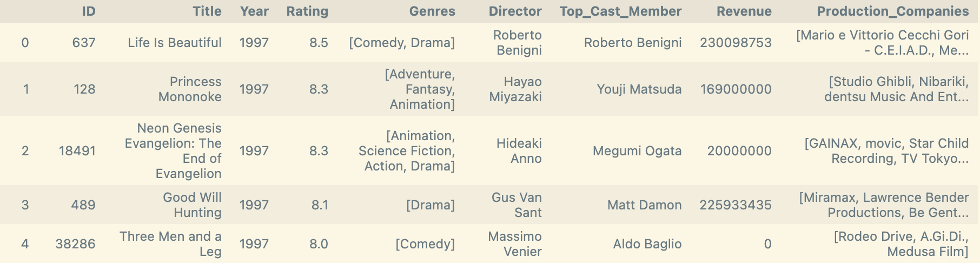Select cast member Matt Damon cell
Image resolution: width=980 pixels, height=263 pixels.
644,205
